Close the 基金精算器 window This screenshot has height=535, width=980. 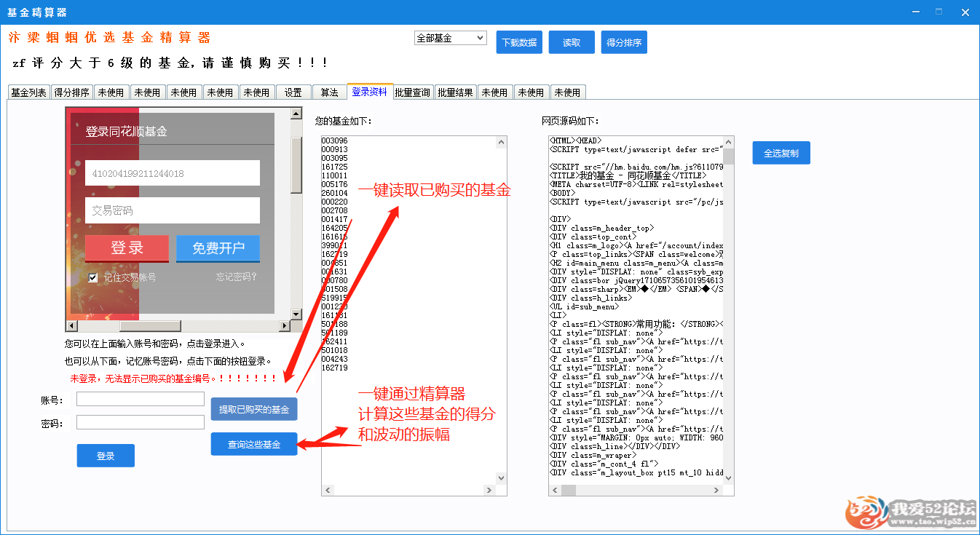pos(965,12)
